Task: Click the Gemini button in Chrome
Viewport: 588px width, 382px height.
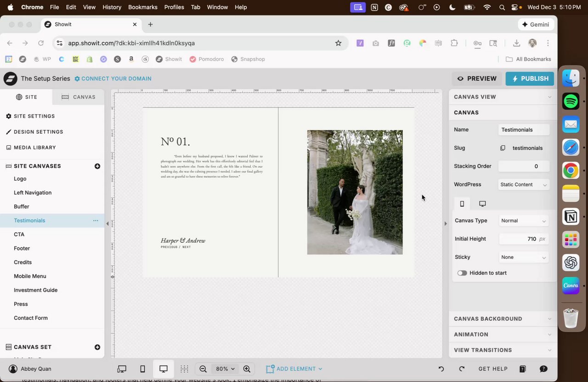Action: pyautogui.click(x=536, y=24)
